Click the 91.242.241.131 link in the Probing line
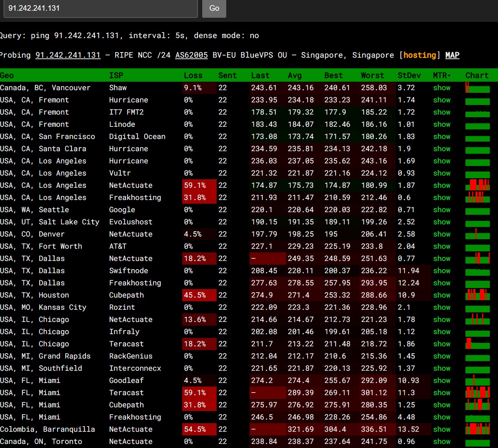 [68, 55]
